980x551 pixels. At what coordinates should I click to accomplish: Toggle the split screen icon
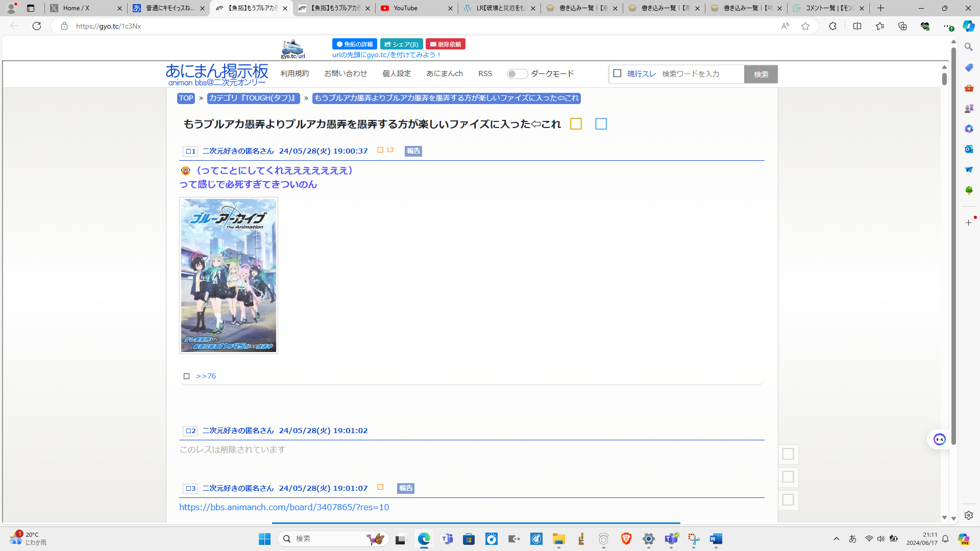857,26
